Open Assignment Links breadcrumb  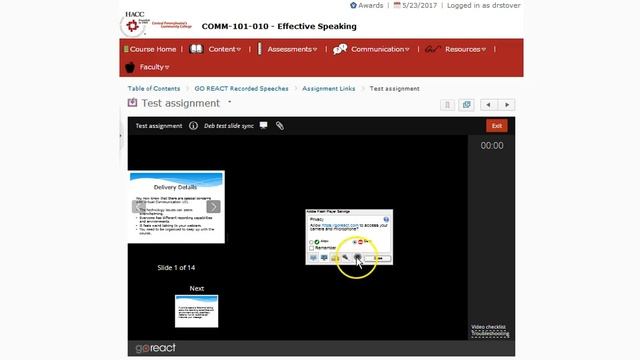pos(329,89)
